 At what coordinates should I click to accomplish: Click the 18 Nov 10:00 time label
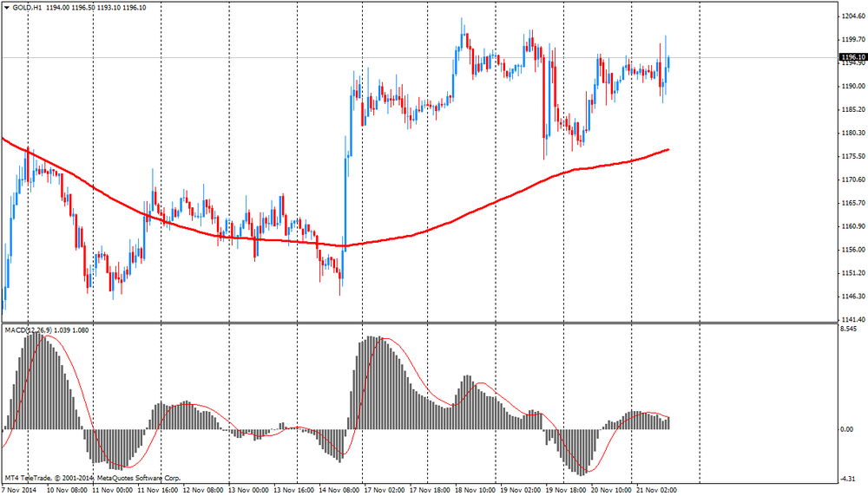point(476,490)
